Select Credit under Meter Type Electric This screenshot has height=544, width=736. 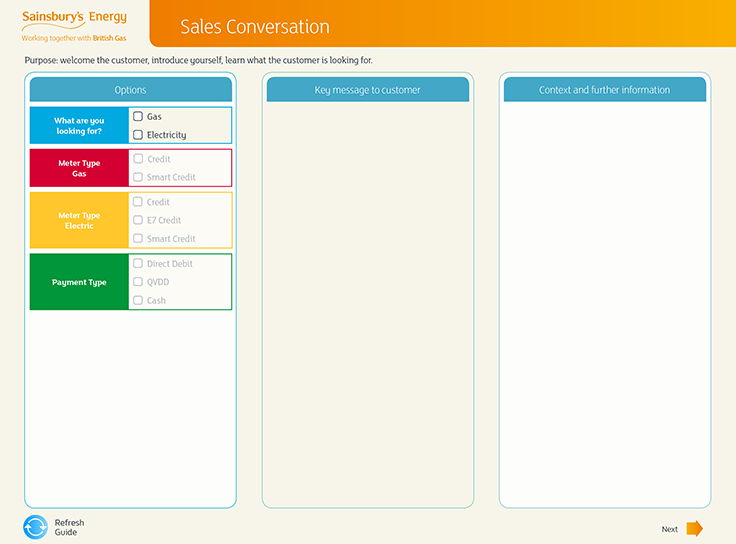coord(138,202)
